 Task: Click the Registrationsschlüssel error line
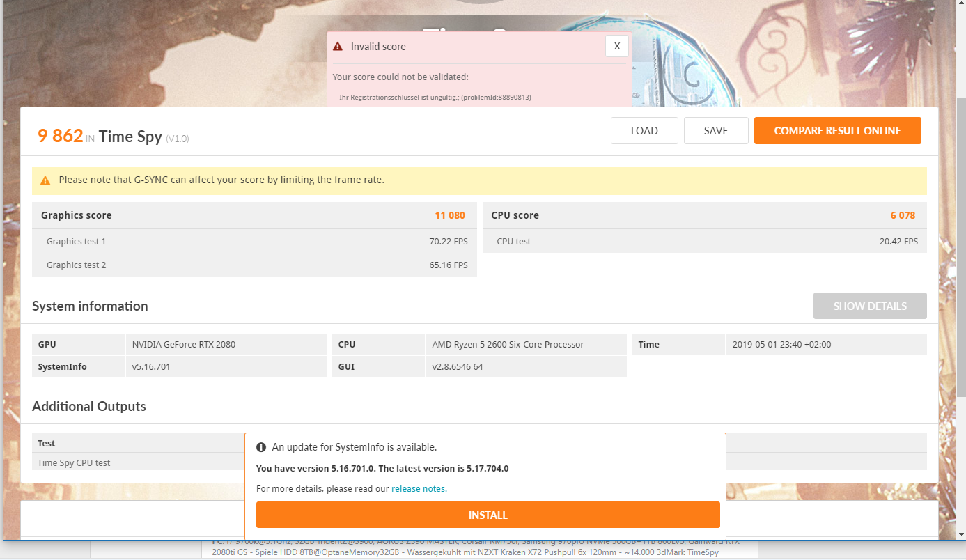[x=433, y=97]
